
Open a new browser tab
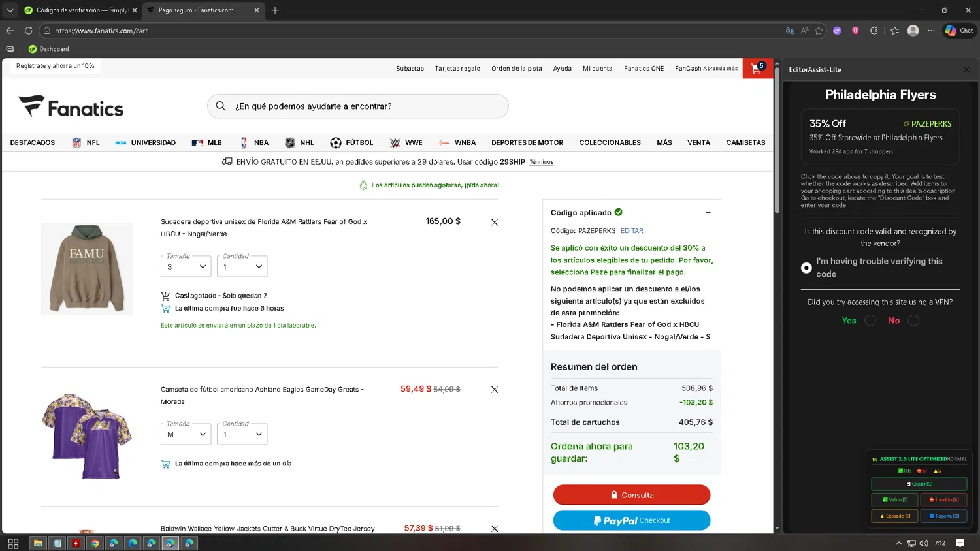coord(275,10)
